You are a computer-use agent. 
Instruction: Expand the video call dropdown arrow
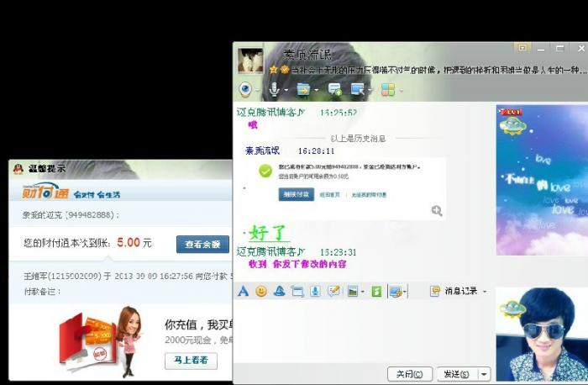258,90
